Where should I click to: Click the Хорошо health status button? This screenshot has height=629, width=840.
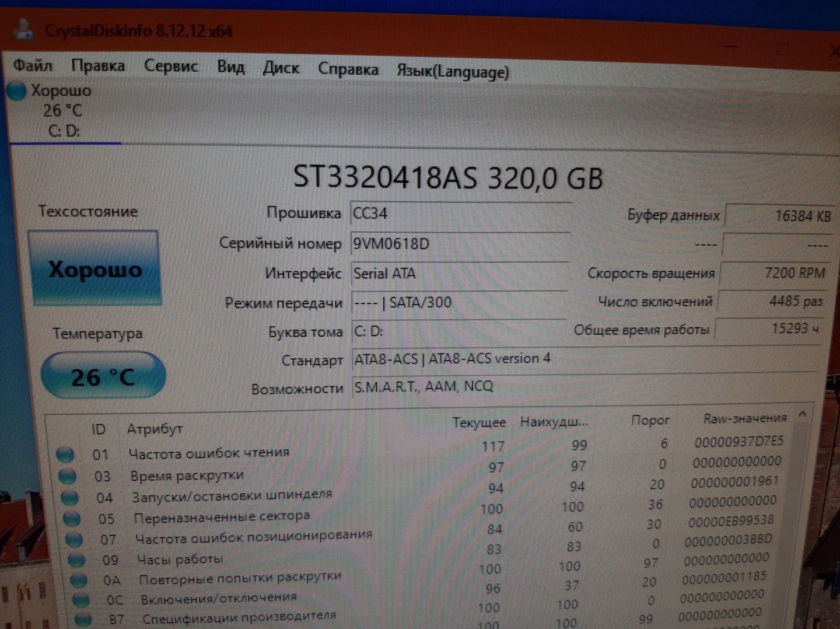click(x=94, y=269)
